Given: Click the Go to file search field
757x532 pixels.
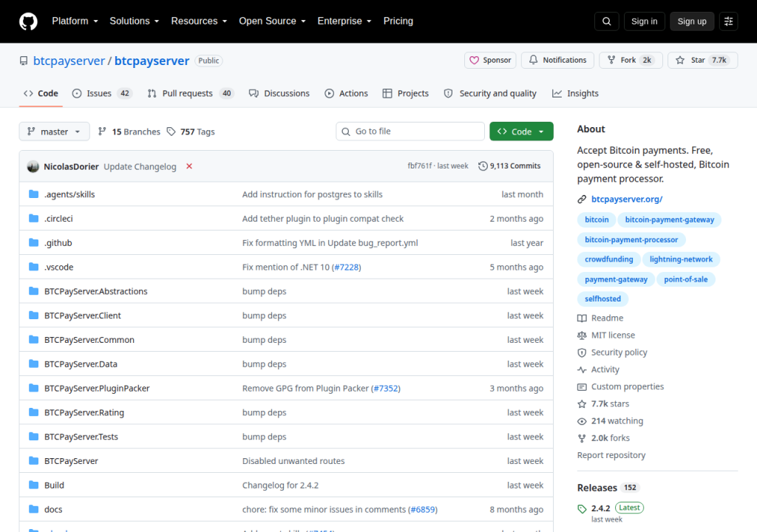Looking at the screenshot, I should click(x=410, y=132).
